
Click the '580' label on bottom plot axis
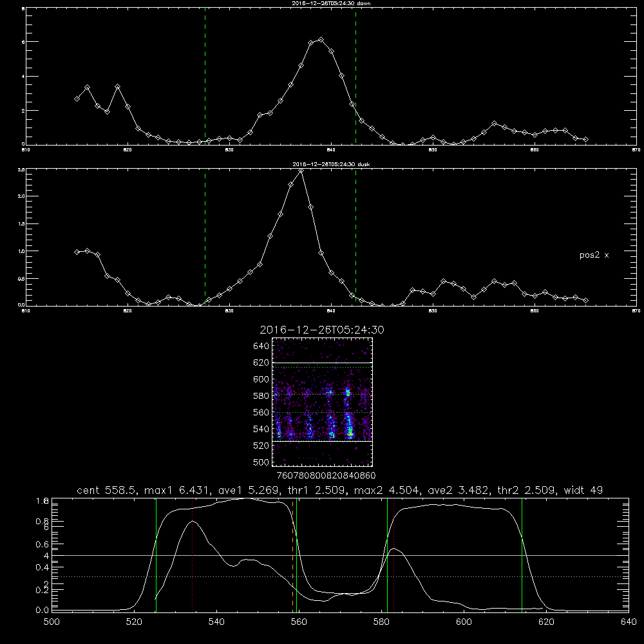pos(381,622)
